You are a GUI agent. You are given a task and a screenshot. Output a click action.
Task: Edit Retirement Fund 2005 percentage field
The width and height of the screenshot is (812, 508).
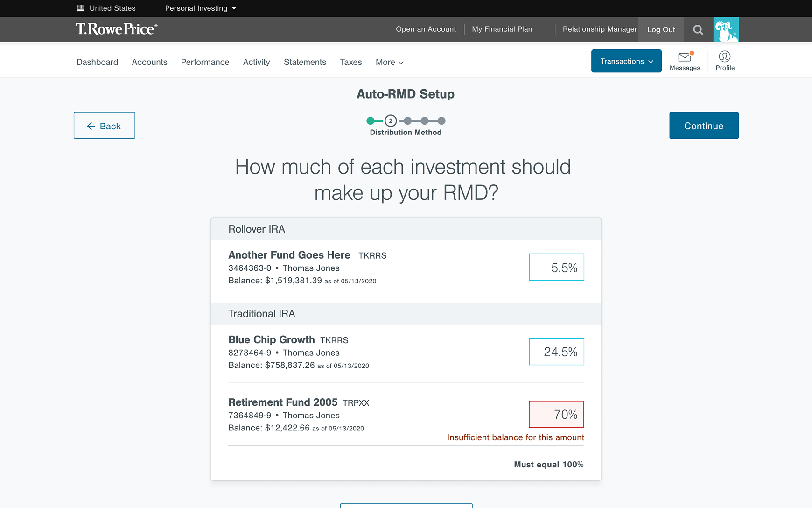(x=556, y=414)
